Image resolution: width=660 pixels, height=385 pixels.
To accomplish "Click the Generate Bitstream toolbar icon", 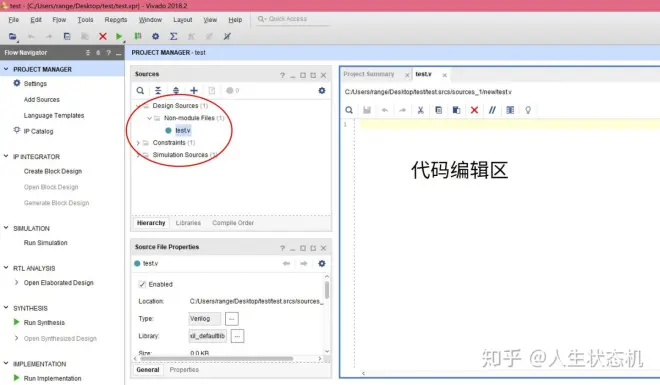I will point(138,37).
